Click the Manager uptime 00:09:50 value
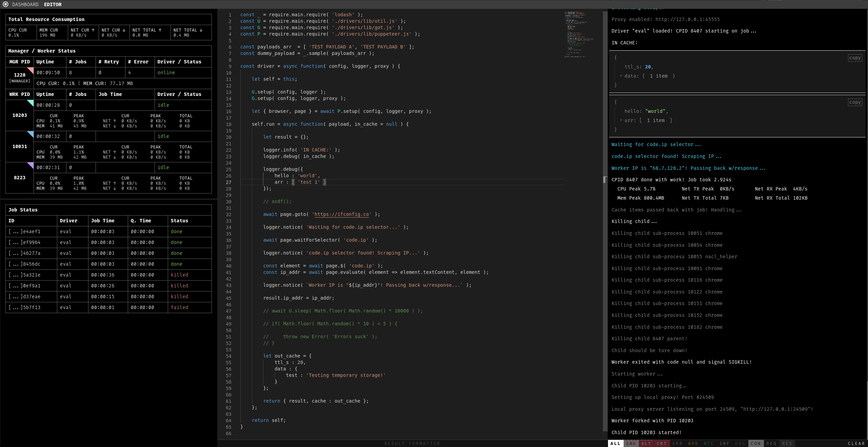 [48, 73]
